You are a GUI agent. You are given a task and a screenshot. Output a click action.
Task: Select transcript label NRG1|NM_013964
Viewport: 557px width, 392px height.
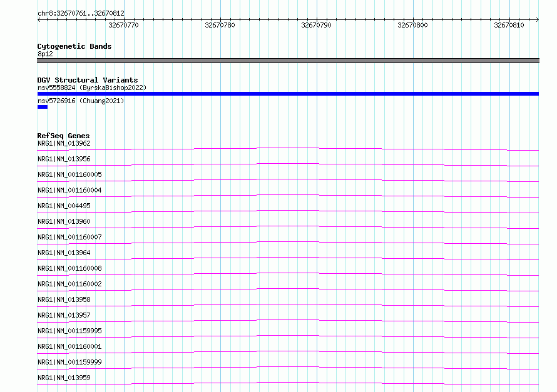coord(64,253)
